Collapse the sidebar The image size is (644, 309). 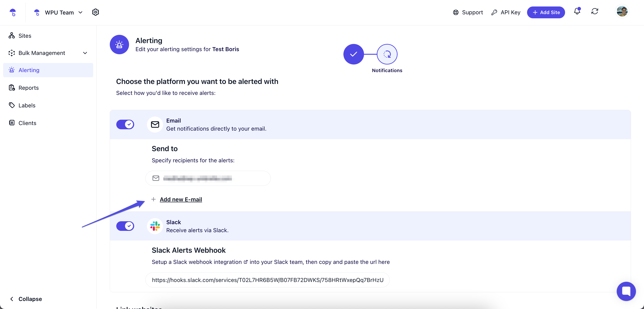coord(25,299)
